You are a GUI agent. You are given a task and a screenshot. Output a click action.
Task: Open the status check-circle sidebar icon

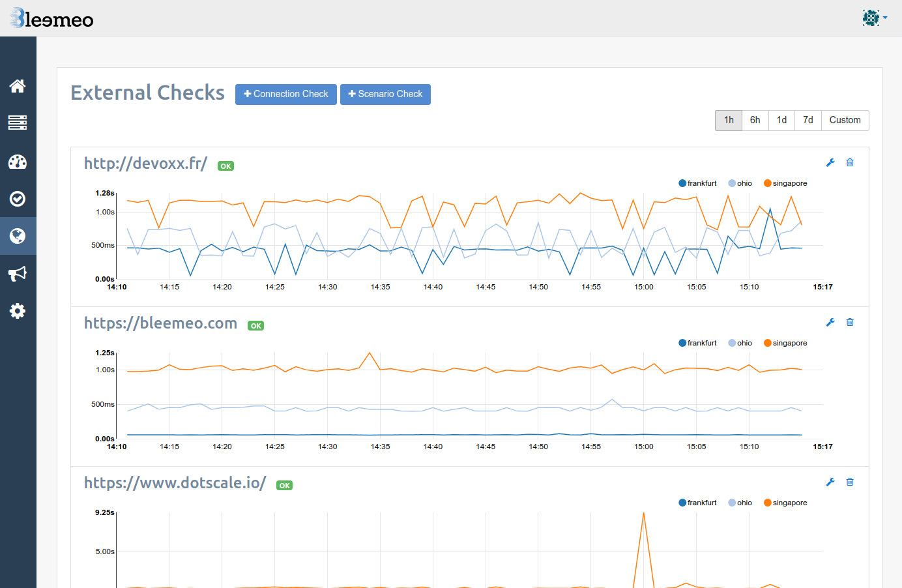[18, 199]
